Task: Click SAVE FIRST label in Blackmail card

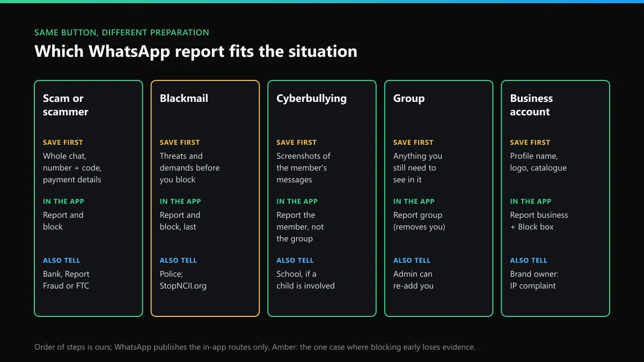Action: point(180,143)
